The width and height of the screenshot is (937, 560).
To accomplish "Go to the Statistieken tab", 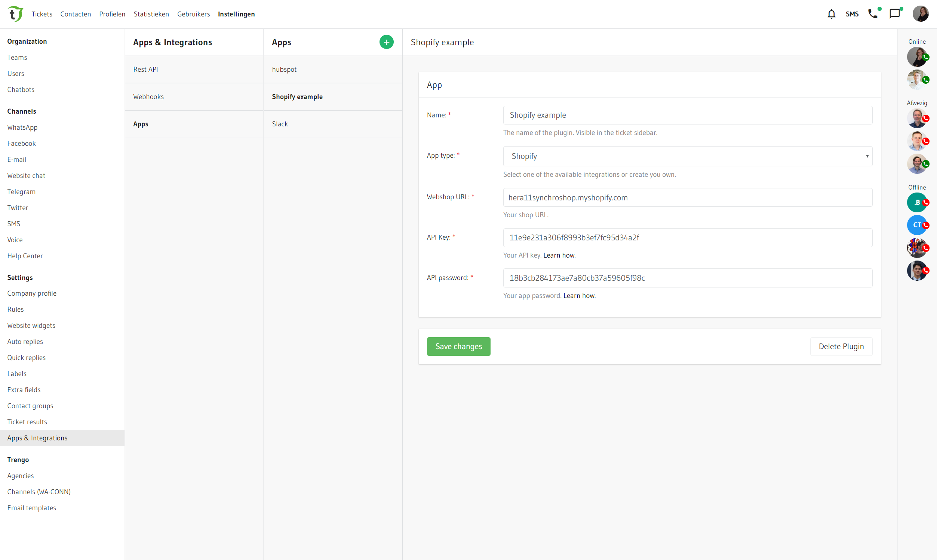I will [x=151, y=14].
